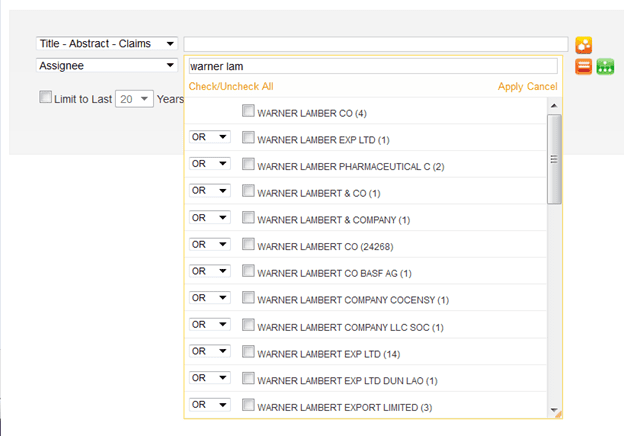Enable the Limit to Last checkbox
The width and height of the screenshot is (624, 436).
[x=45, y=97]
